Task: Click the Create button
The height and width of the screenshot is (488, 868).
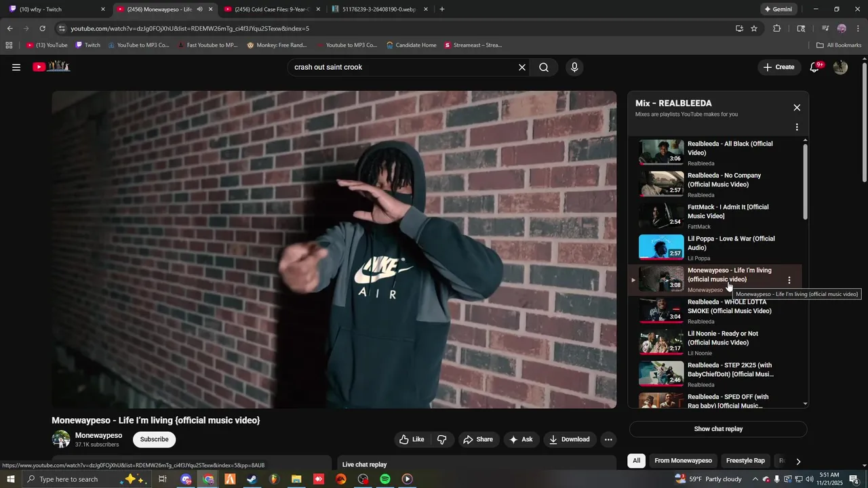Action: (x=778, y=67)
